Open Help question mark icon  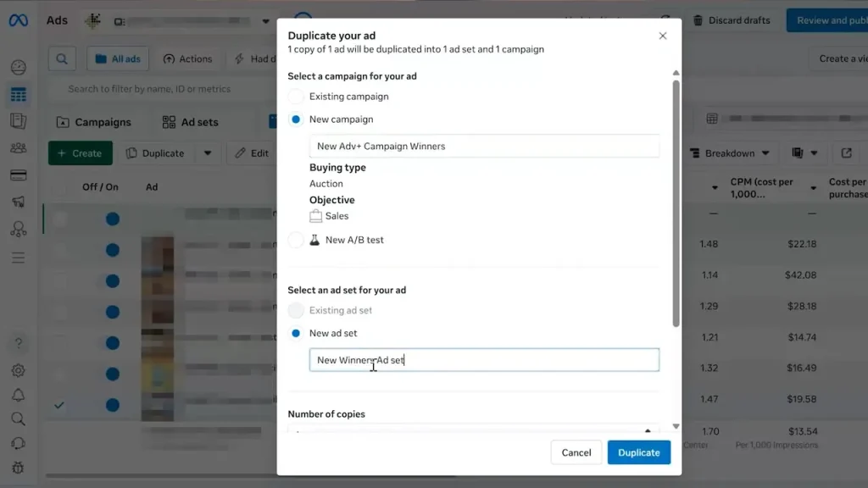[19, 344]
